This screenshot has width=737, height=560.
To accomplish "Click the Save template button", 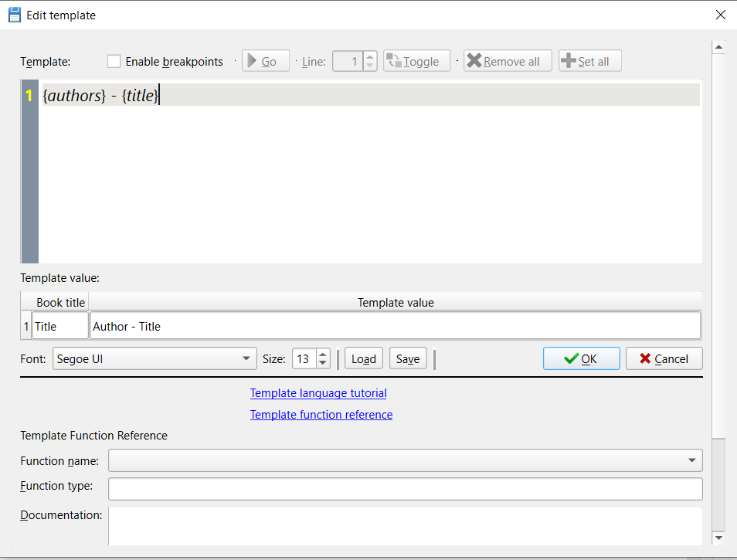I will [x=408, y=359].
